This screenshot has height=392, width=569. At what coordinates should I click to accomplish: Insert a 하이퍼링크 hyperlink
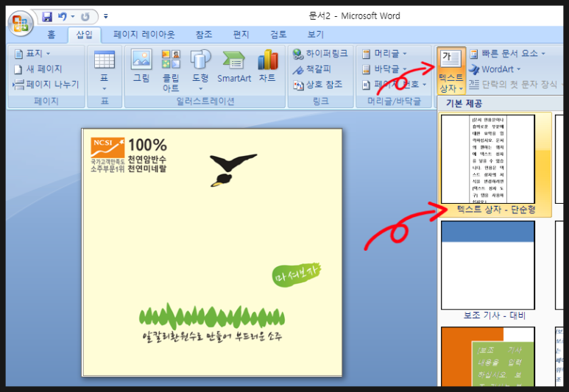click(x=320, y=54)
